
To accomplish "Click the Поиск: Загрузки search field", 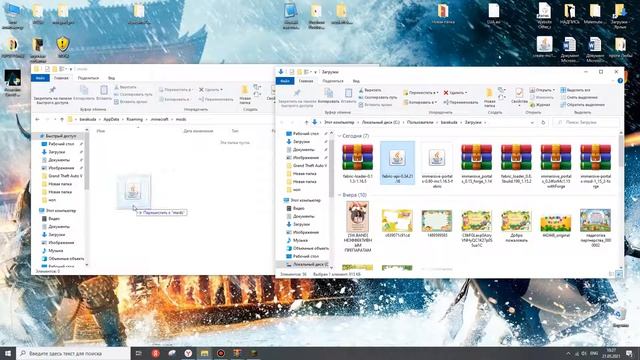I will [585, 122].
